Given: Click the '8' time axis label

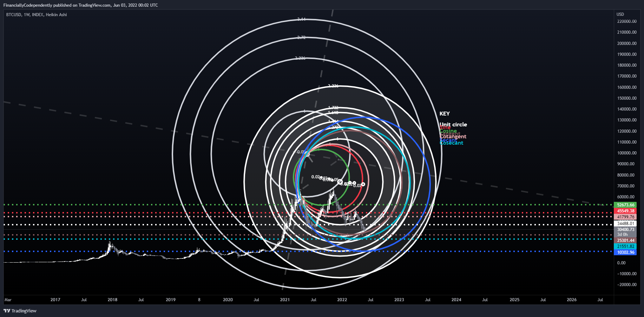Looking at the screenshot, I should click(x=199, y=300).
